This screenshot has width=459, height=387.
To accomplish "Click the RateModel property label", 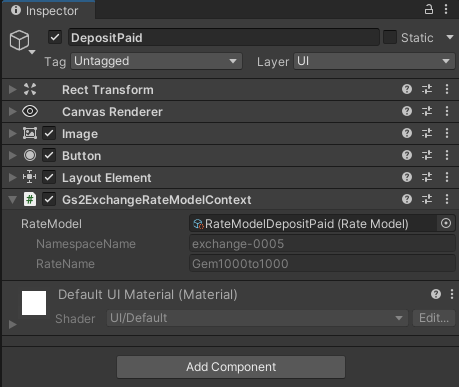I will point(51,224).
